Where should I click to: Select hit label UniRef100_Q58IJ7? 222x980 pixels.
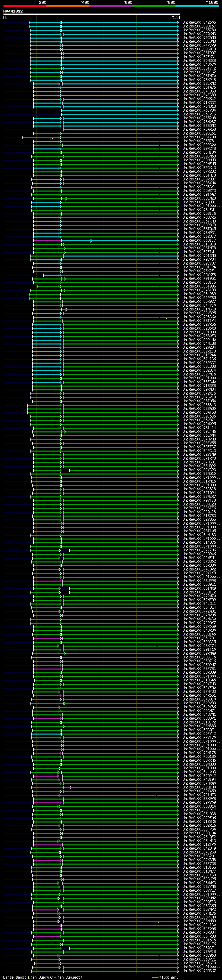(199, 241)
